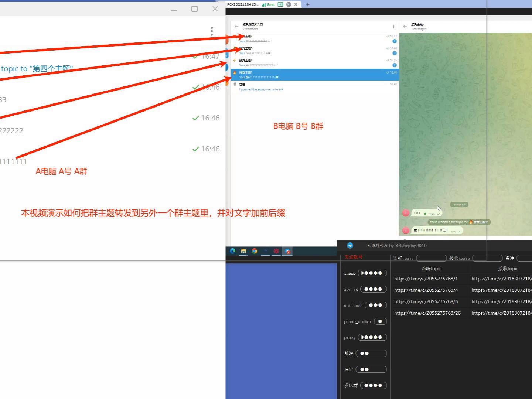Click the sender avatar beside message 1111
The image size is (532, 399).
[406, 213]
